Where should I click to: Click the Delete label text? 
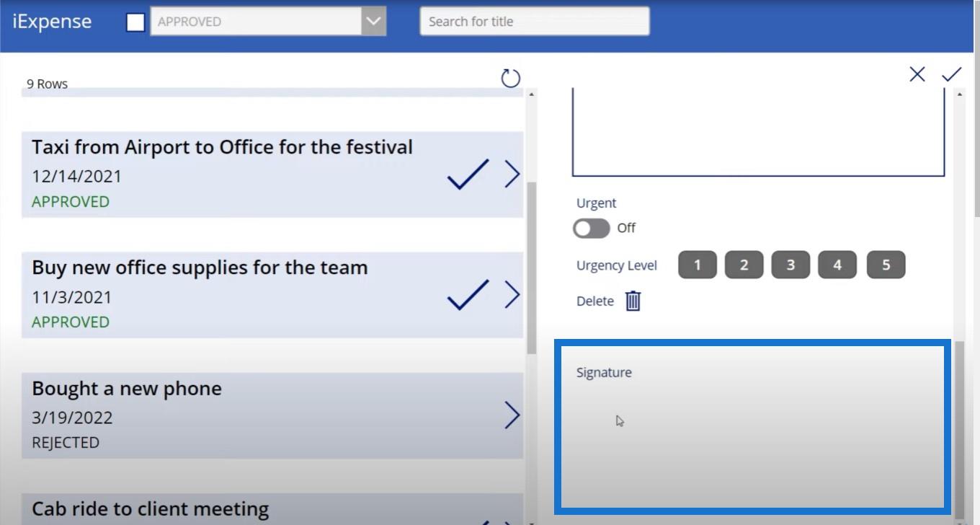click(x=595, y=301)
